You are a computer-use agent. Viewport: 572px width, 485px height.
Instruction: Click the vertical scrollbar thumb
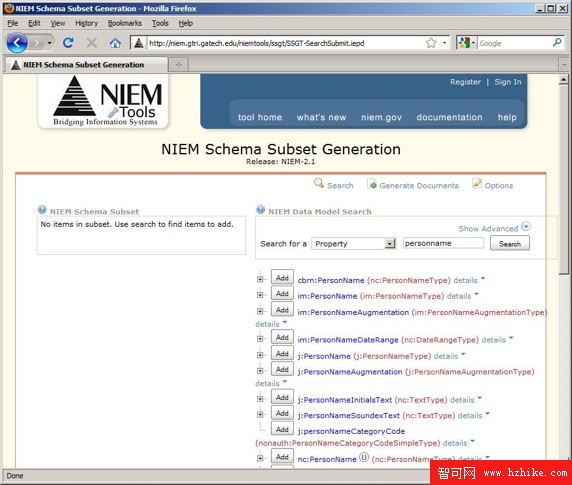tap(564, 180)
